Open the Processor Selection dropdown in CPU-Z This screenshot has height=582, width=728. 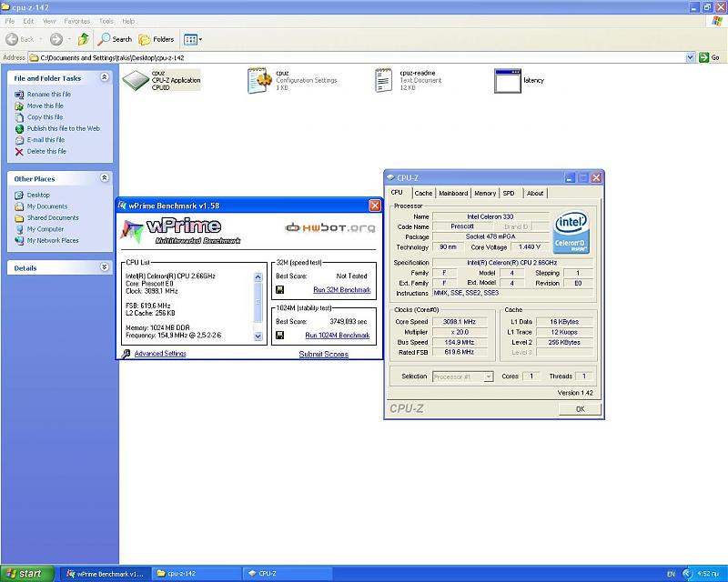462,376
